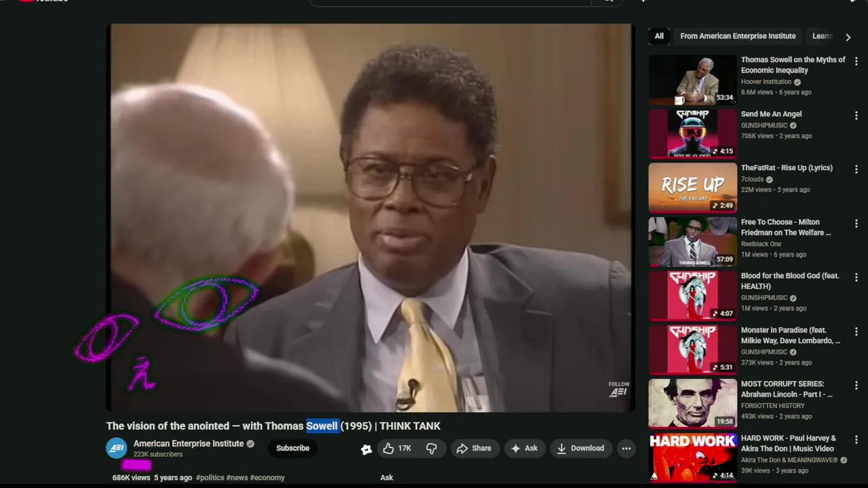
Task: Click 'MOST CORRUPT SERIES: Abraham Lincoln' title
Action: point(787,389)
